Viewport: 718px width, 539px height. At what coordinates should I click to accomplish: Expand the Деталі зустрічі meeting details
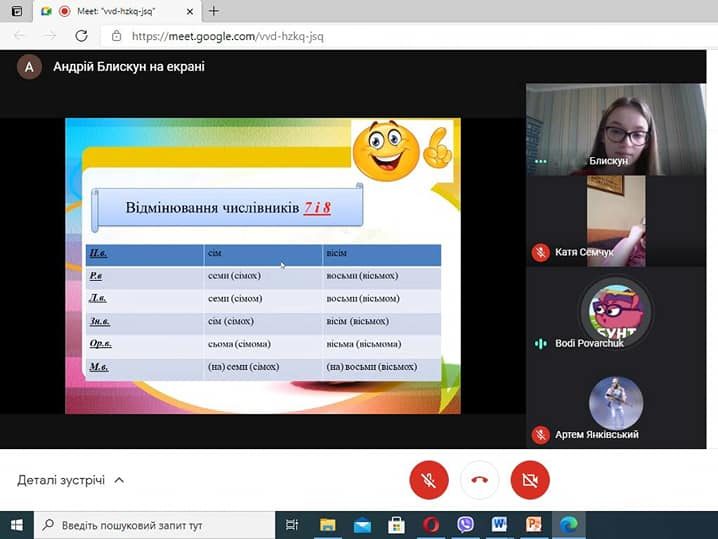pyautogui.click(x=70, y=480)
